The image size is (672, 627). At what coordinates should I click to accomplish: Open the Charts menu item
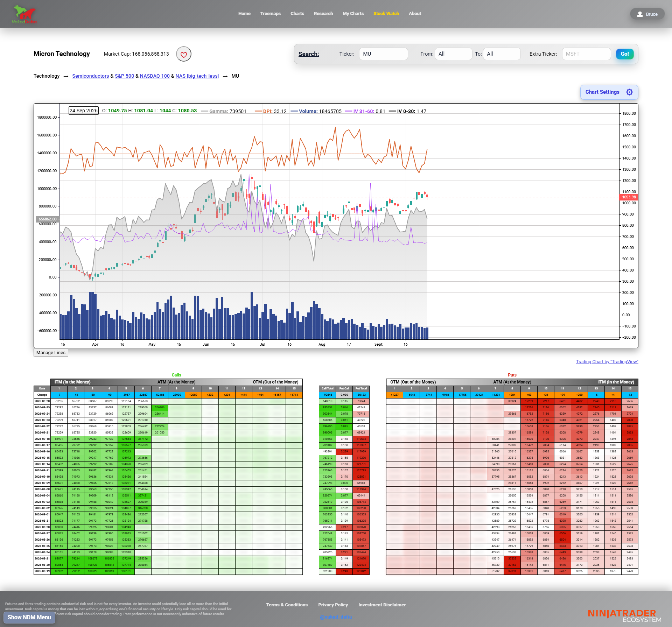click(x=297, y=14)
